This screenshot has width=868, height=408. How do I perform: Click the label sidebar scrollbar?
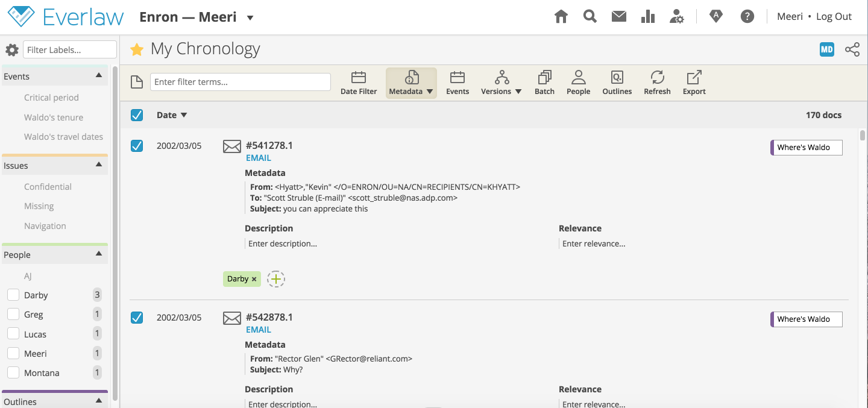115,233
